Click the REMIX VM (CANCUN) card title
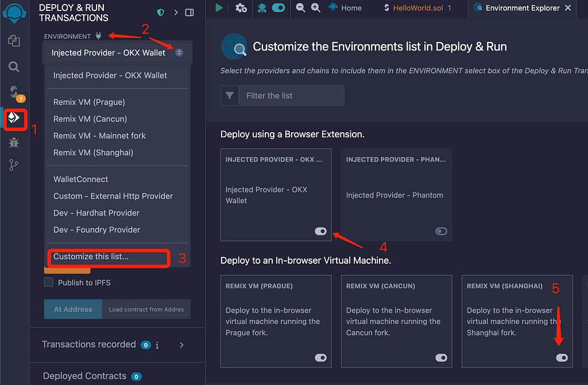This screenshot has width=588, height=385. 380,286
